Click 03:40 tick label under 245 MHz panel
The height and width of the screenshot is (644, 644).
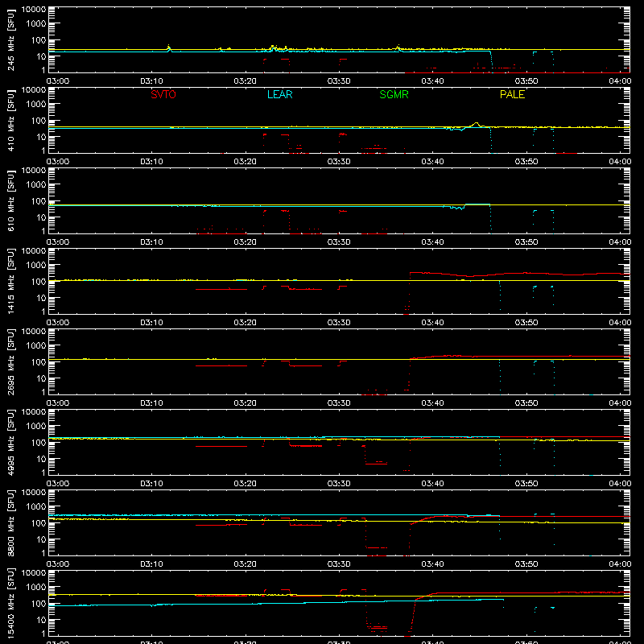(x=432, y=81)
